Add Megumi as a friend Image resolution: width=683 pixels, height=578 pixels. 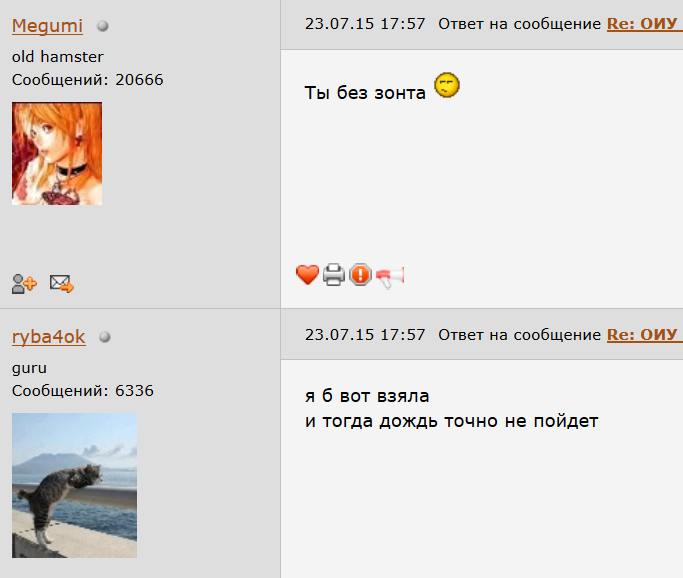pyautogui.click(x=24, y=284)
